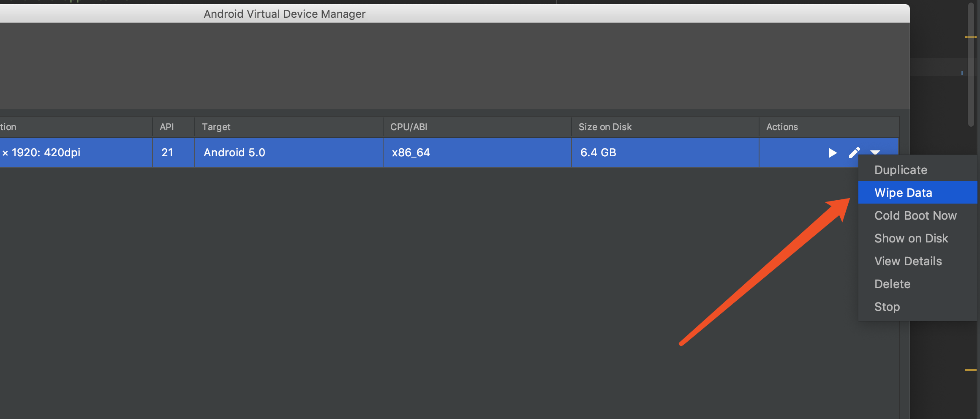
Task: Click the 6.4 GB size cell
Action: coord(665,152)
